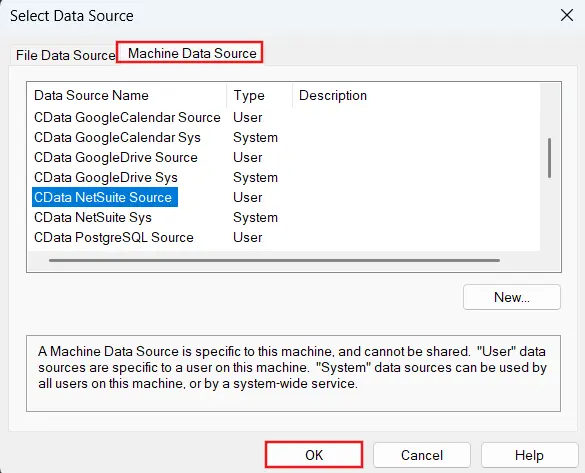Select CData GoogleCalendar Sys entry
The height and width of the screenshot is (473, 585).
pyautogui.click(x=117, y=138)
